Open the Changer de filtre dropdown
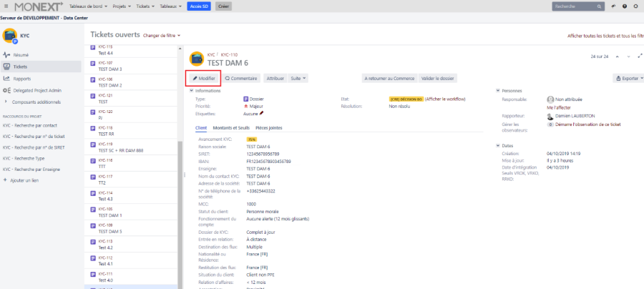The width and height of the screenshot is (644, 289). click(162, 35)
